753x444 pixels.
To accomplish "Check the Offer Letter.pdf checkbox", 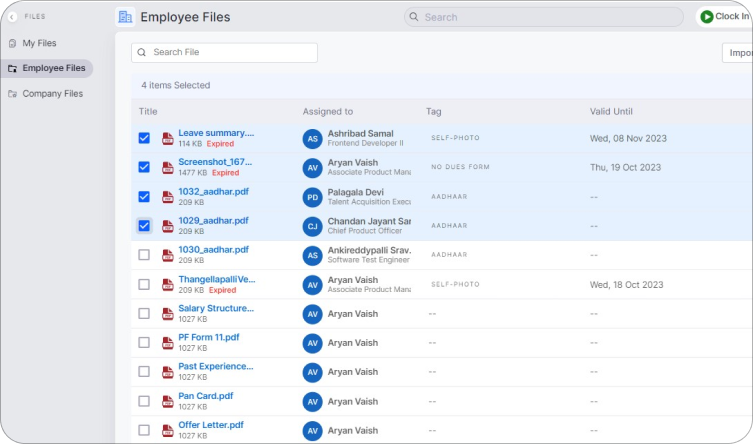I will click(144, 430).
